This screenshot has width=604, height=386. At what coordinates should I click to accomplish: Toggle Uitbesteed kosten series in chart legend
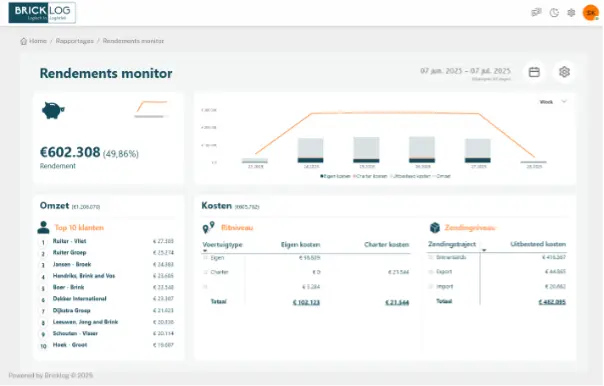(410, 176)
